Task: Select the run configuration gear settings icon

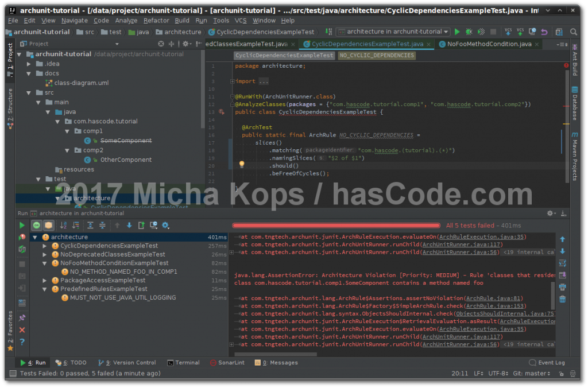Action: click(x=165, y=226)
